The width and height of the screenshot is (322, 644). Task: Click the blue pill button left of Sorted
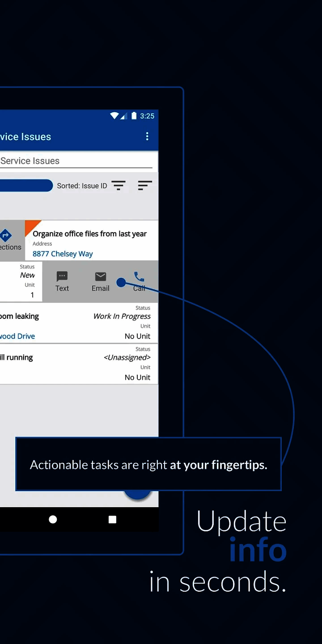(26, 186)
